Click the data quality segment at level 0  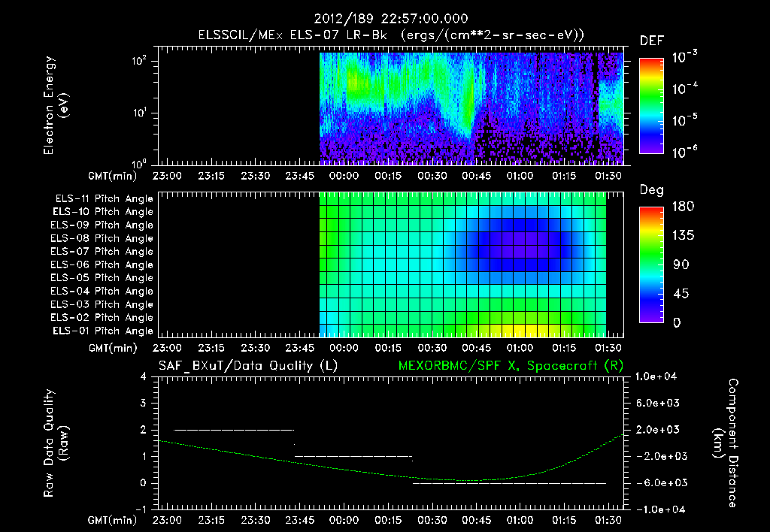[x=509, y=483]
